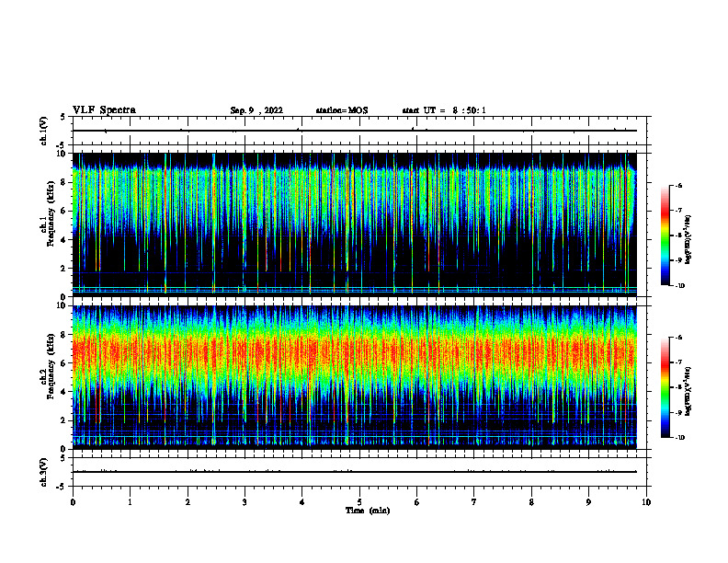Click the ch.1 spectrogram plot
This screenshot has width=728, height=563.
click(355, 224)
